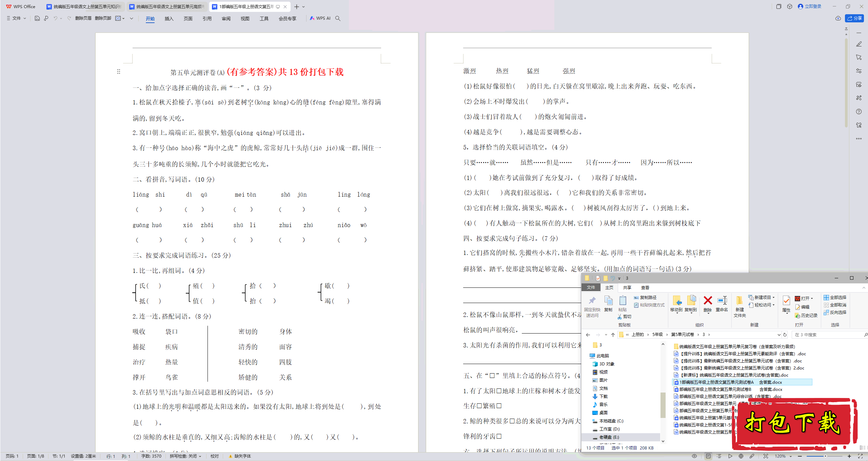Viewport: 868px width, 461px height.
Task: Click the fit page icon in status bar
Action: click(x=766, y=456)
